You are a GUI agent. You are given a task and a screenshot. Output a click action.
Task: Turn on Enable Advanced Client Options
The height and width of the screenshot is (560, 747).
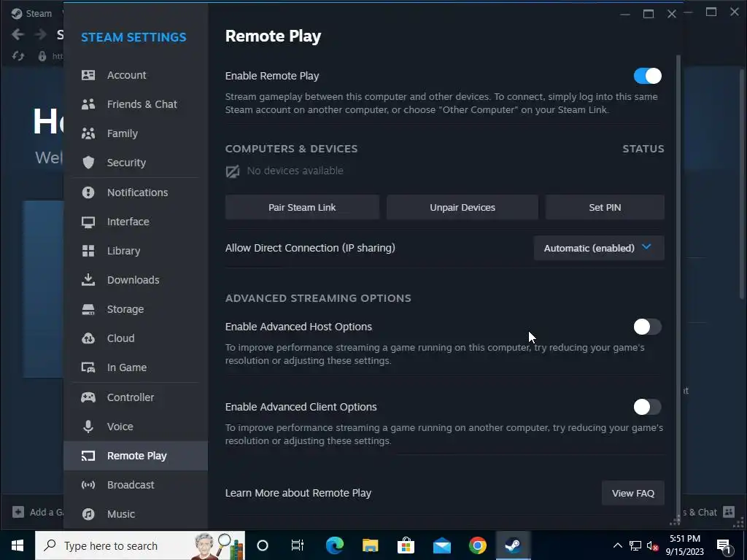(x=648, y=407)
